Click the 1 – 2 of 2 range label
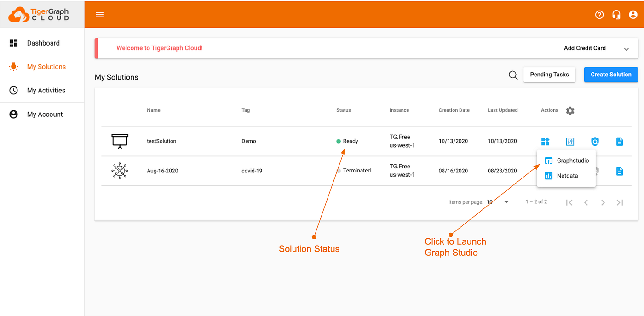644x316 pixels. (x=536, y=202)
